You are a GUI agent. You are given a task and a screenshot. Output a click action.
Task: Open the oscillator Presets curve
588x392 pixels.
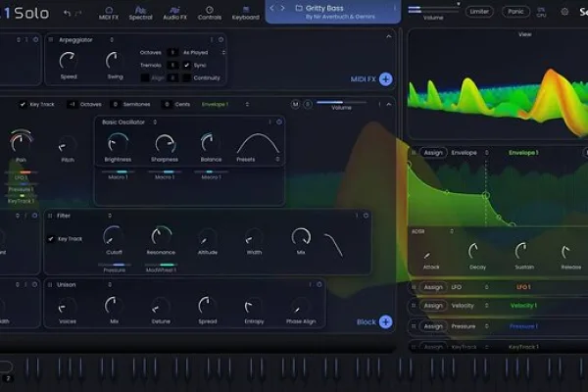[x=258, y=144]
